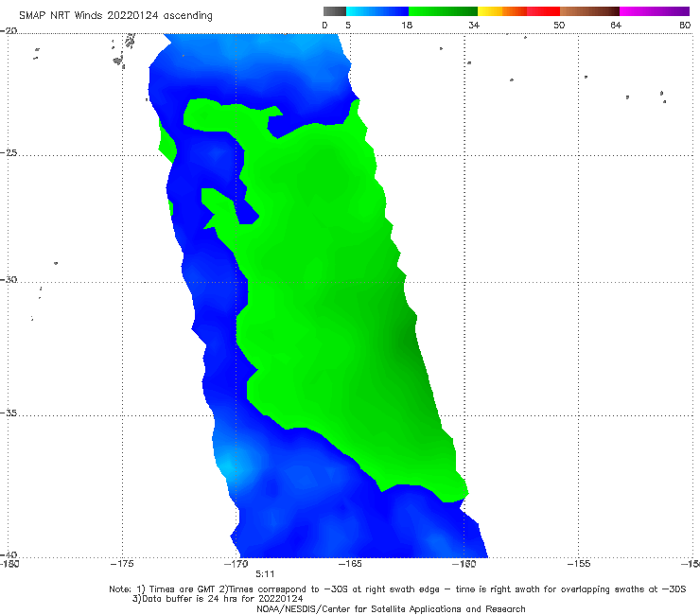Image resolution: width=700 pixels, height=615 pixels.
Task: Click the last colorbar value at the purple end
Action: pos(685,25)
